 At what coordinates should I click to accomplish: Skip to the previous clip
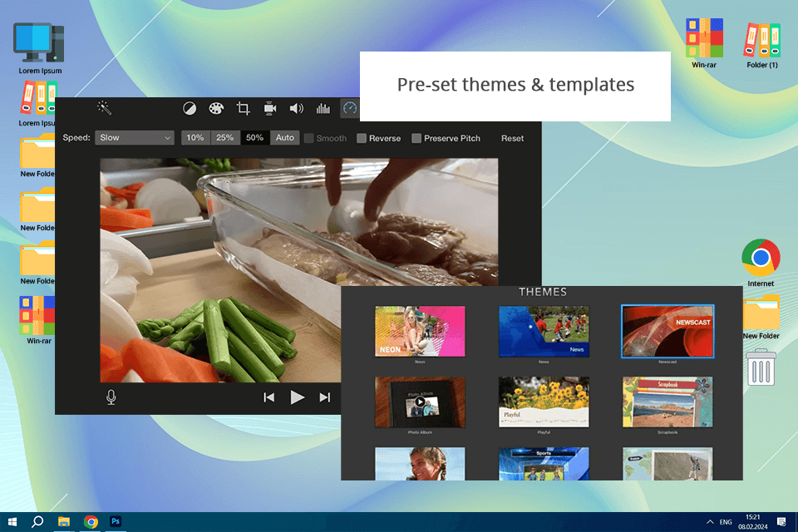click(x=269, y=397)
